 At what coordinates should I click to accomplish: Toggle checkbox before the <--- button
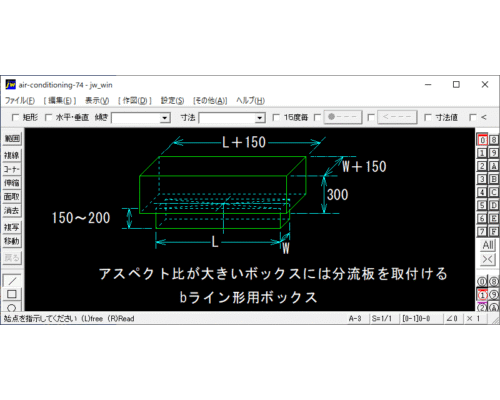click(371, 117)
